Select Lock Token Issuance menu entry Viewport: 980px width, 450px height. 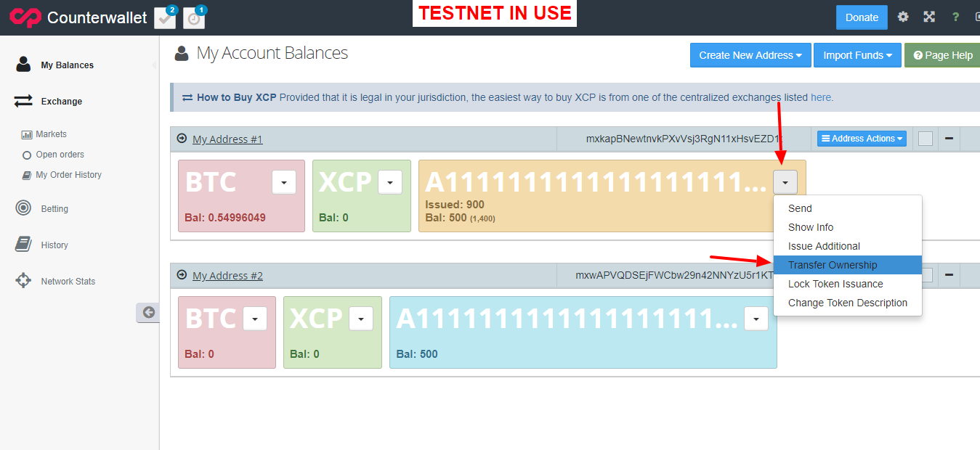[x=848, y=284]
